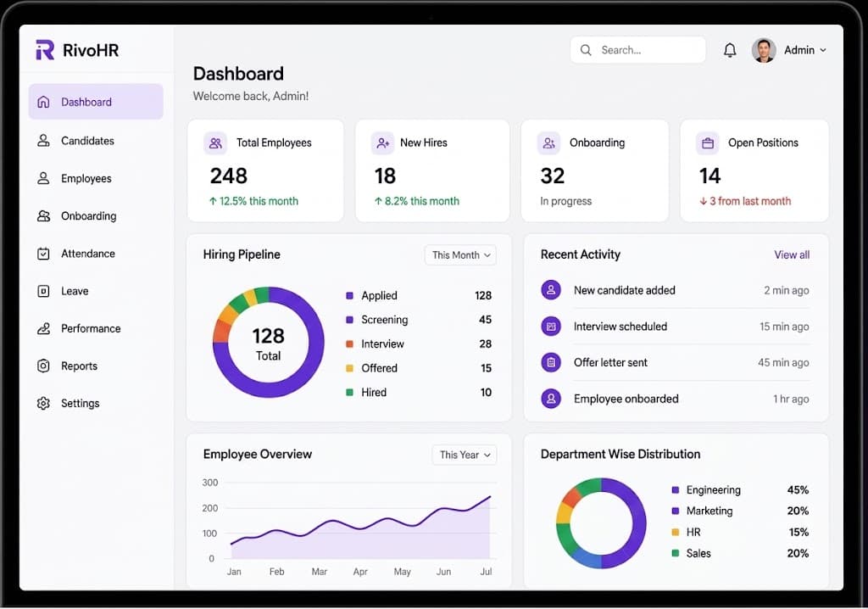Screen dimensions: 868x609
Task: Open the Reports menu item
Action: coord(96,366)
